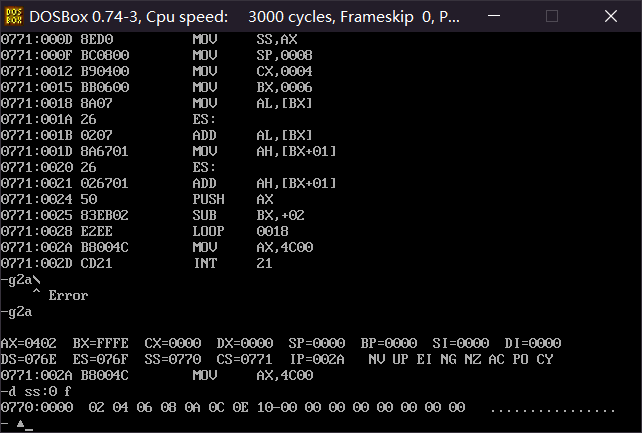Click the DOSBox 0.74-3 title text
Image resolution: width=642 pixels, height=433 pixels.
(244, 17)
